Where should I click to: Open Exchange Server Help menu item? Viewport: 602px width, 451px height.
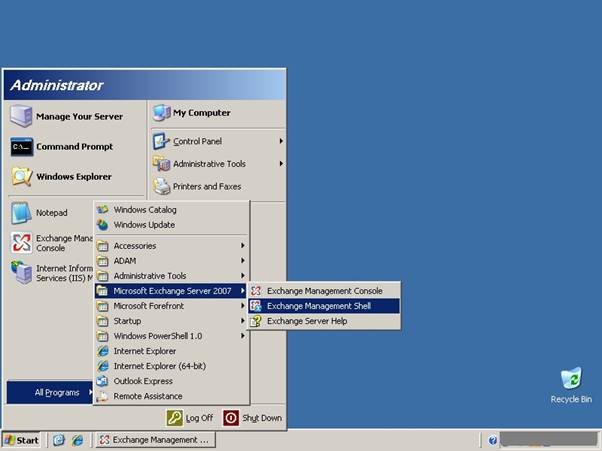(324, 321)
